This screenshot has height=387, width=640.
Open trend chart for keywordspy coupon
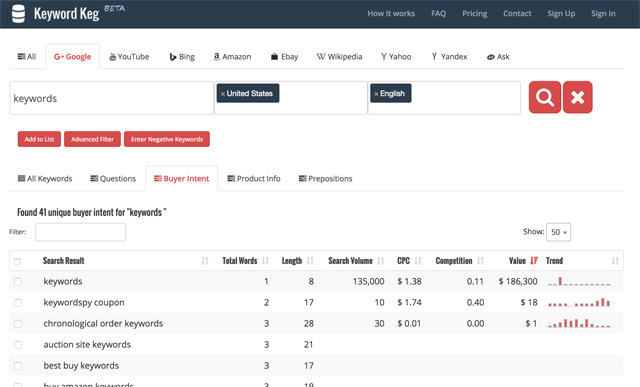(579, 302)
